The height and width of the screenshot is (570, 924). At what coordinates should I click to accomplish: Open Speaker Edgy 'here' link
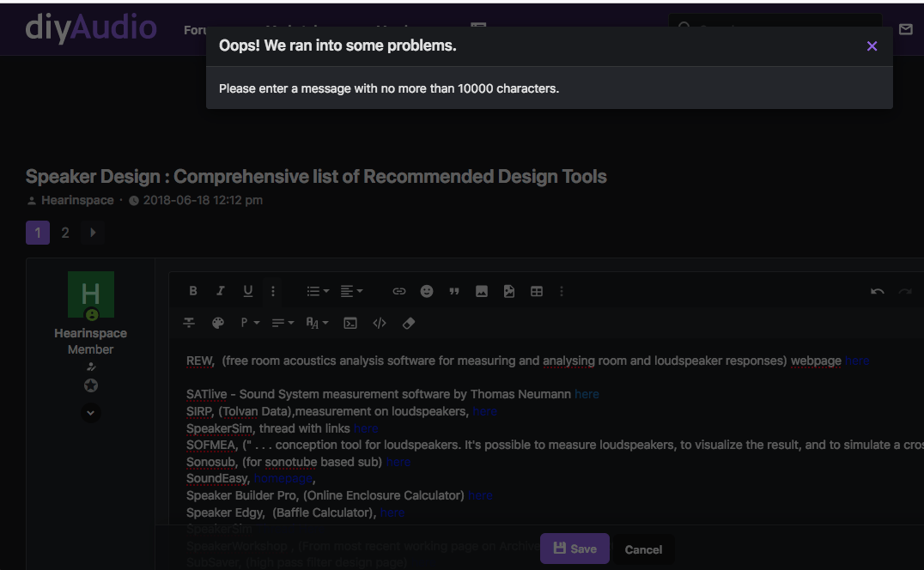tap(392, 512)
